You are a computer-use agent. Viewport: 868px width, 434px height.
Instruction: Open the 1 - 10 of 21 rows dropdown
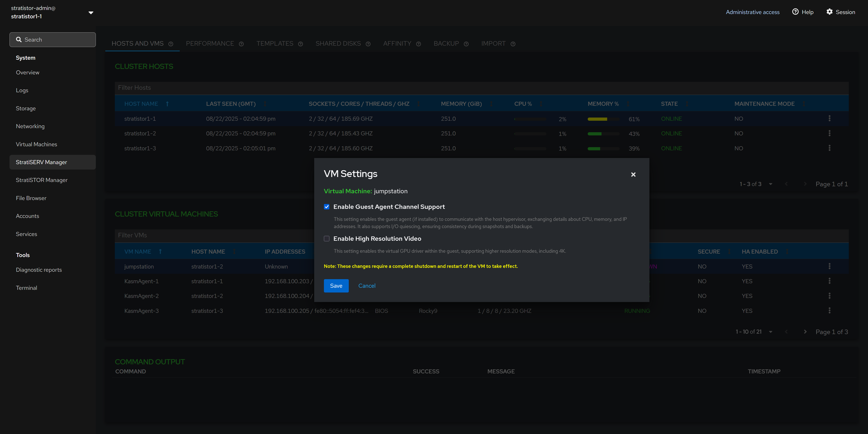click(x=770, y=332)
